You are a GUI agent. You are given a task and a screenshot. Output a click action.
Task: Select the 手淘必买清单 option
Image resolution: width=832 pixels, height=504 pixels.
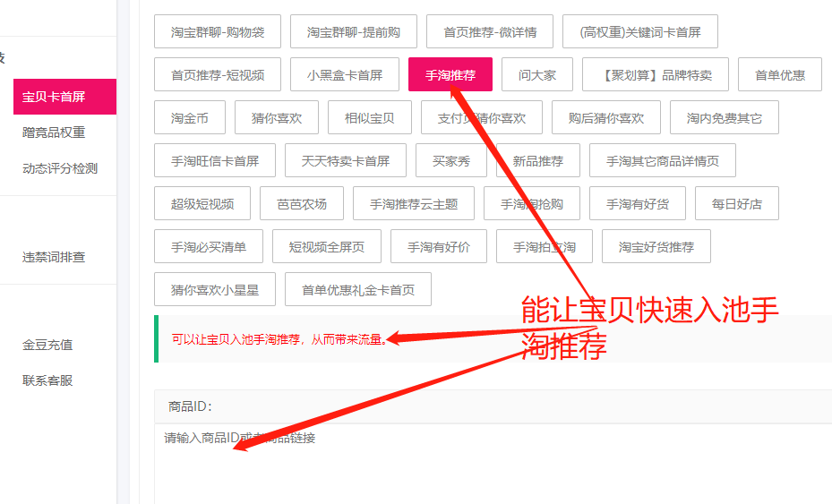[209, 247]
